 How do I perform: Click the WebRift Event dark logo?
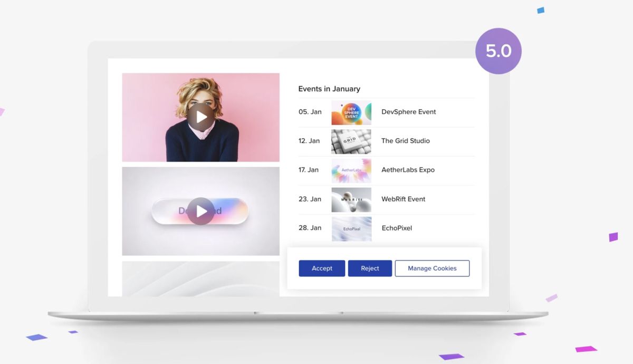(x=351, y=199)
